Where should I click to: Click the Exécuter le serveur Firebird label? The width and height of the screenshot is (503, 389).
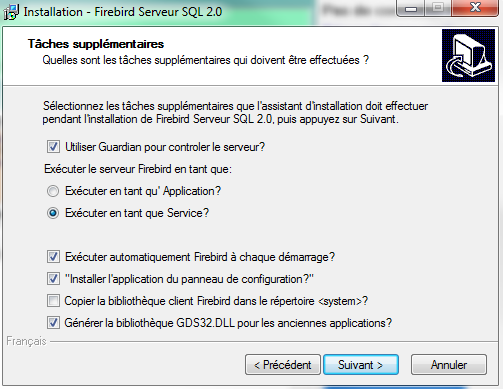coord(138,169)
